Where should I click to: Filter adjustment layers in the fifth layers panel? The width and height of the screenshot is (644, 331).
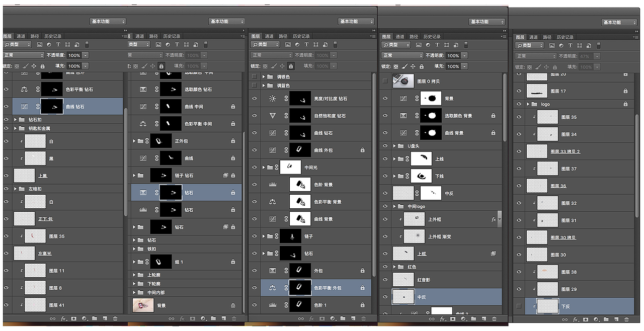pos(560,45)
